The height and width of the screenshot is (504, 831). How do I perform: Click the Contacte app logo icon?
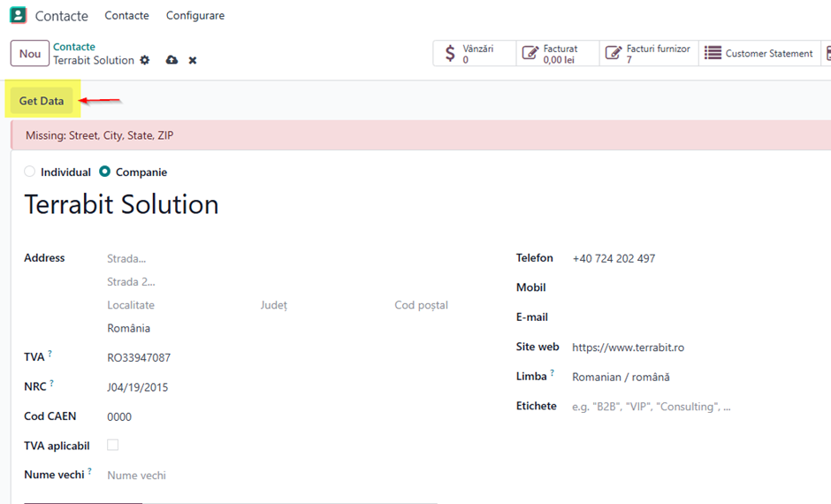tap(18, 15)
